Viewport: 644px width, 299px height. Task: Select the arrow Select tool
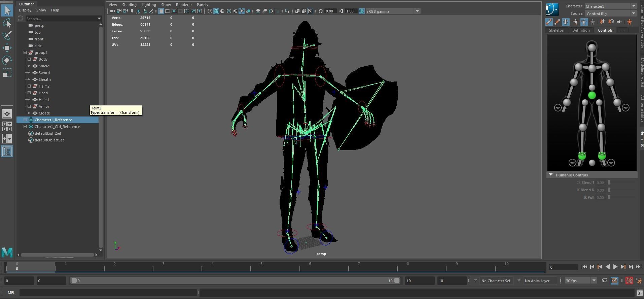(x=7, y=10)
